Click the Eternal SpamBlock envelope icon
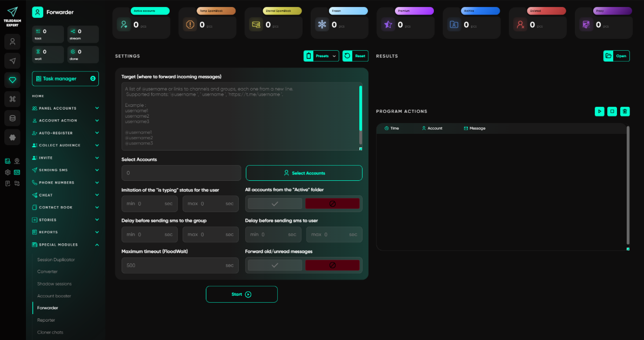Image resolution: width=644 pixels, height=340 pixels. tap(256, 25)
